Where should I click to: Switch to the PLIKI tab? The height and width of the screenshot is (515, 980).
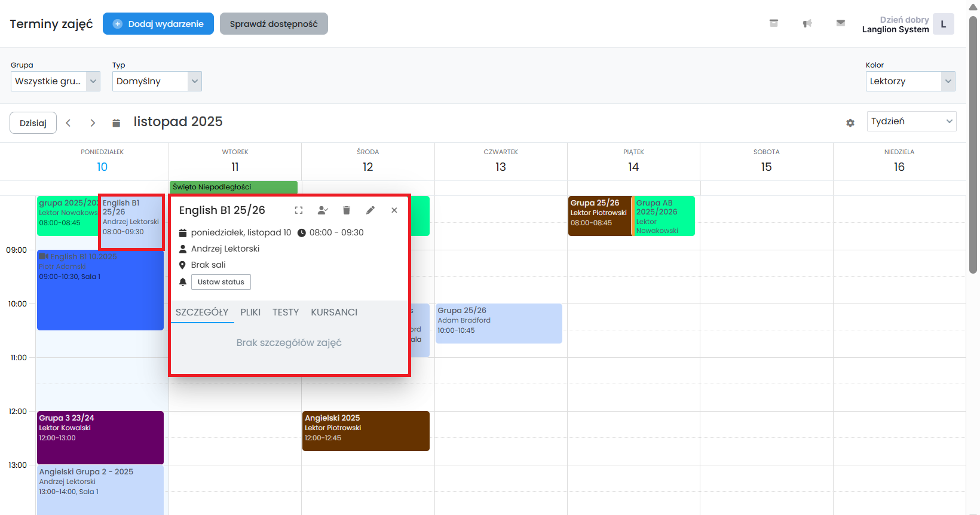tap(250, 312)
